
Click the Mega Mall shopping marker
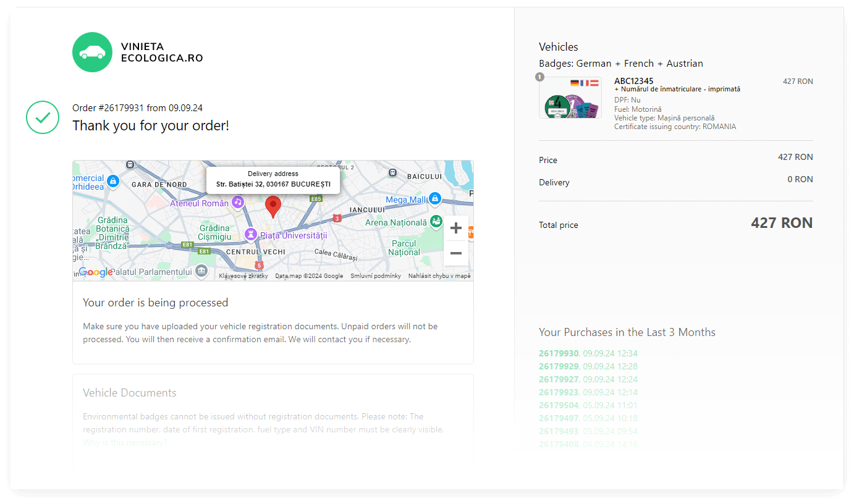(435, 198)
